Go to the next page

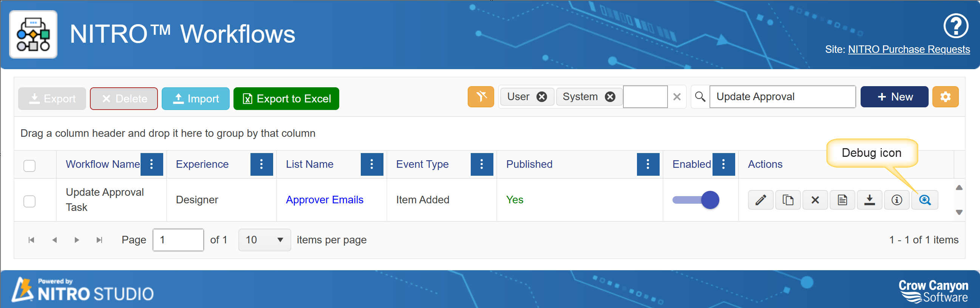click(x=77, y=240)
